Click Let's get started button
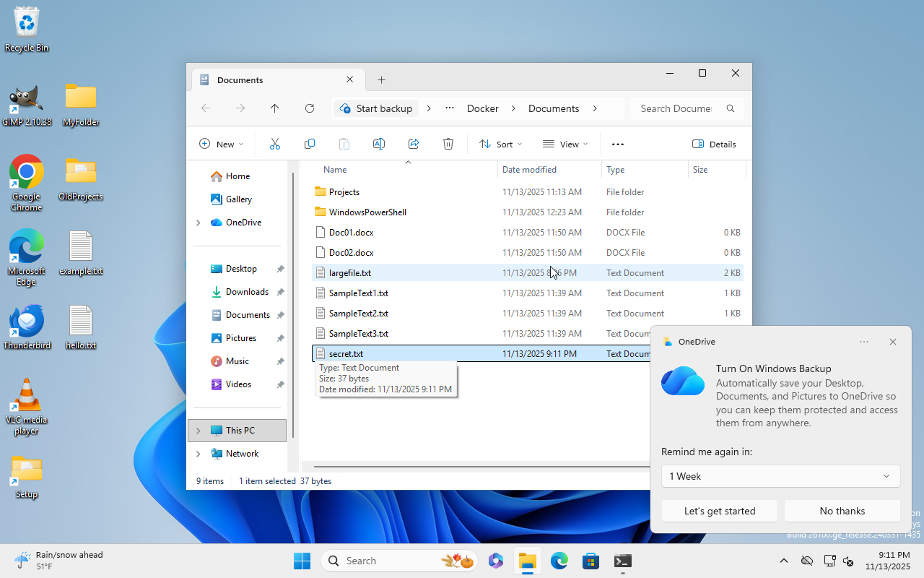This screenshot has width=924, height=578. (x=719, y=511)
